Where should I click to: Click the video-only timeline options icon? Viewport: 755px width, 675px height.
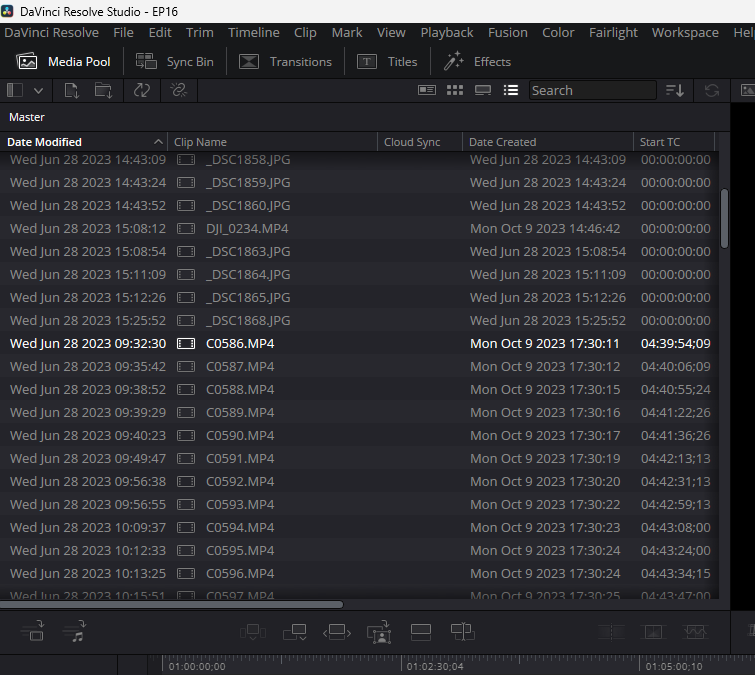tap(32, 631)
